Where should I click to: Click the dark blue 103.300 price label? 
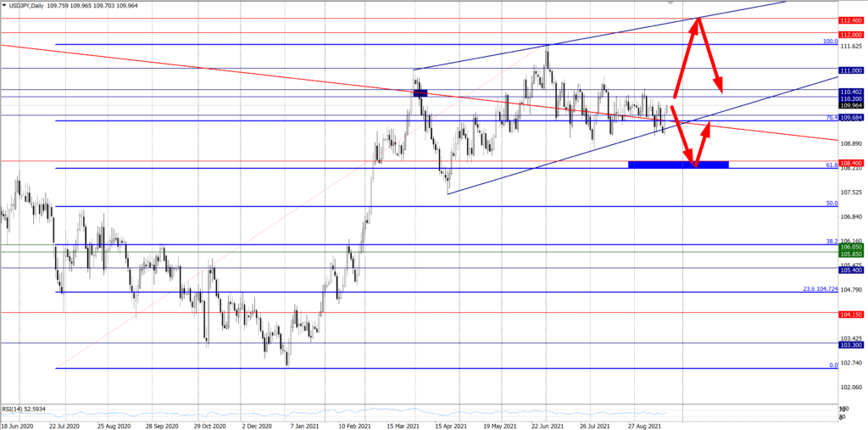[851, 345]
